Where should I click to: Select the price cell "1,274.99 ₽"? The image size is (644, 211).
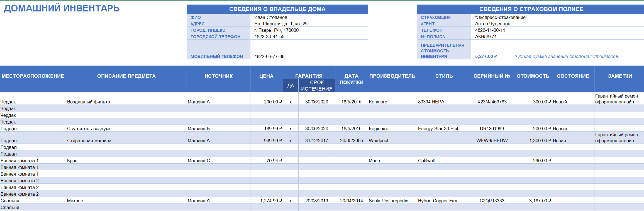(267, 201)
